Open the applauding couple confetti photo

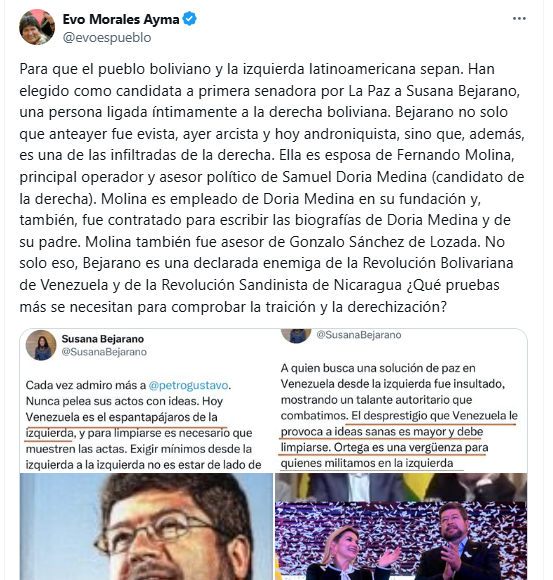(x=401, y=541)
